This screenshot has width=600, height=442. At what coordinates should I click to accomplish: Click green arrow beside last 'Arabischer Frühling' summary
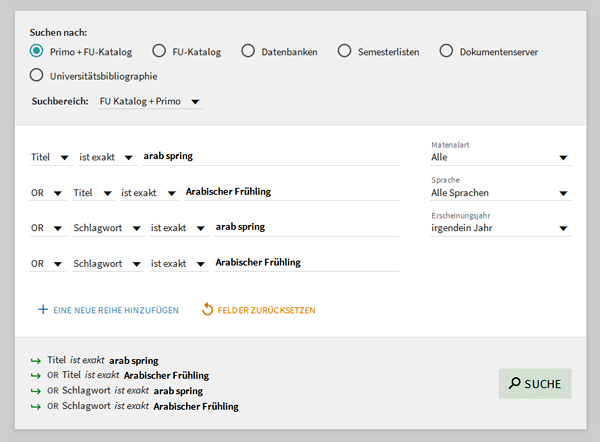tap(36, 406)
